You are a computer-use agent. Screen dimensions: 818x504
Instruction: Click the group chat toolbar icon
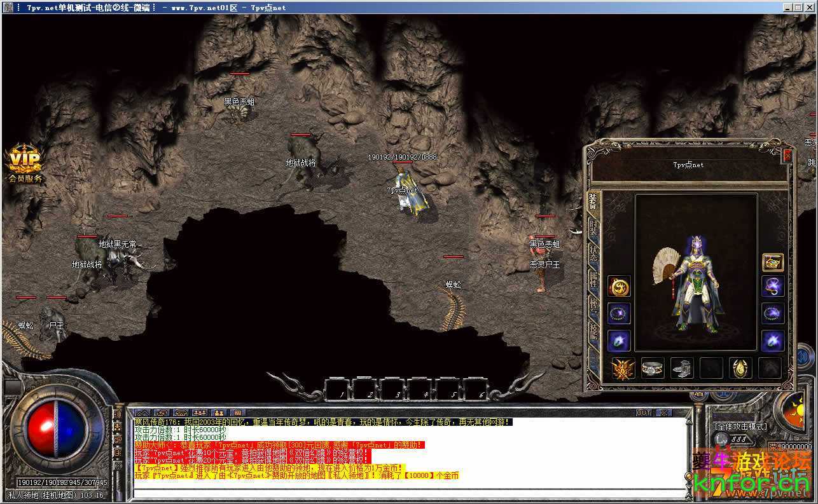click(199, 413)
